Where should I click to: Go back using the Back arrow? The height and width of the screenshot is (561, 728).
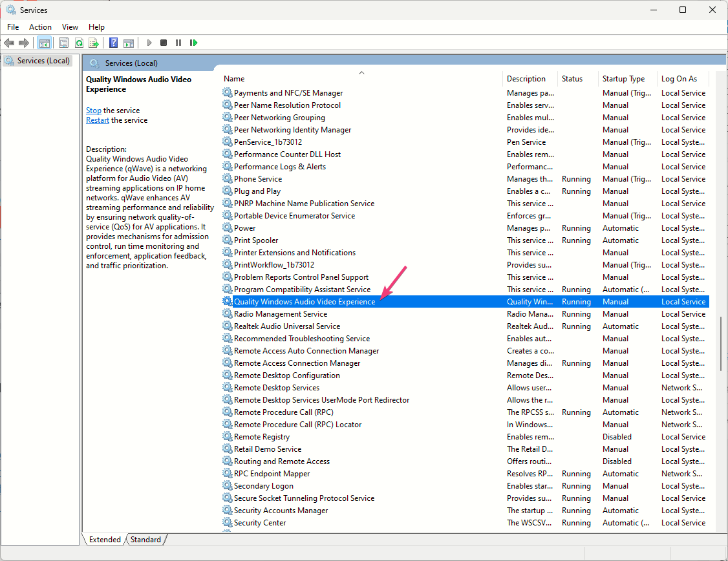coord(9,43)
